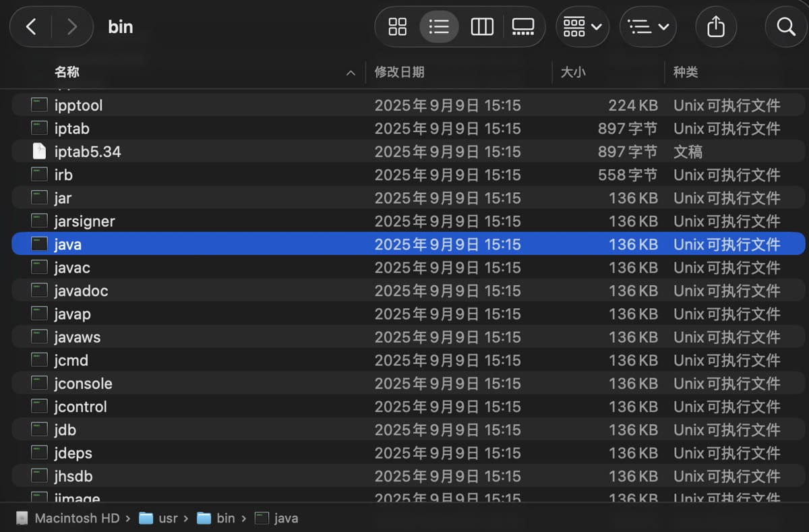Open the group-by dropdown
This screenshot has height=532, width=809.
tap(582, 27)
